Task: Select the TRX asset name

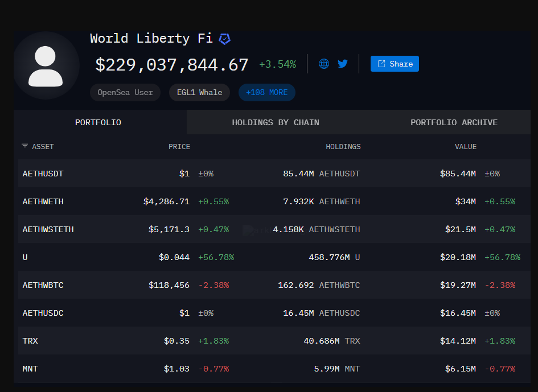Action: tap(30, 341)
